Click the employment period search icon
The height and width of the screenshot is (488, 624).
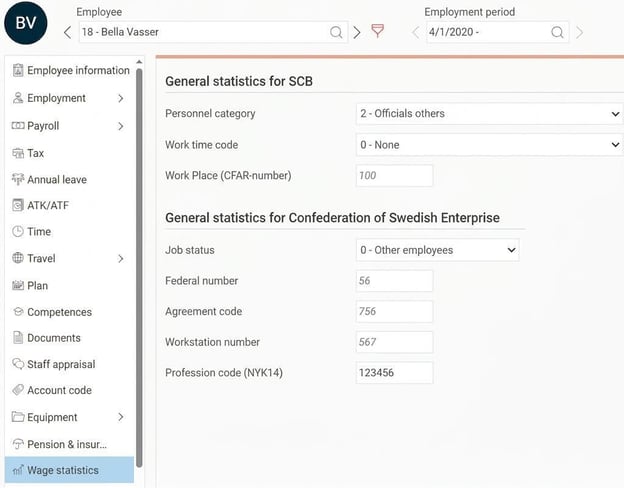(x=557, y=32)
